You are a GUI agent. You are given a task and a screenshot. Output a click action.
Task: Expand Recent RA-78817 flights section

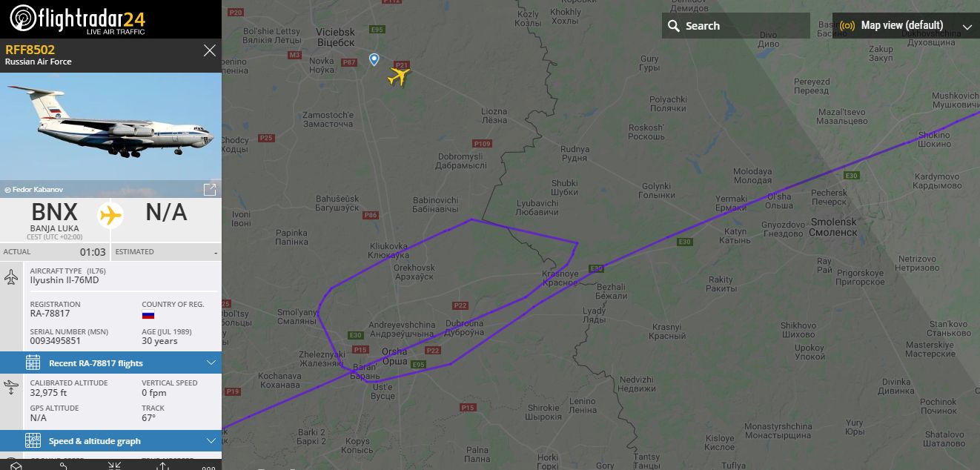point(110,363)
